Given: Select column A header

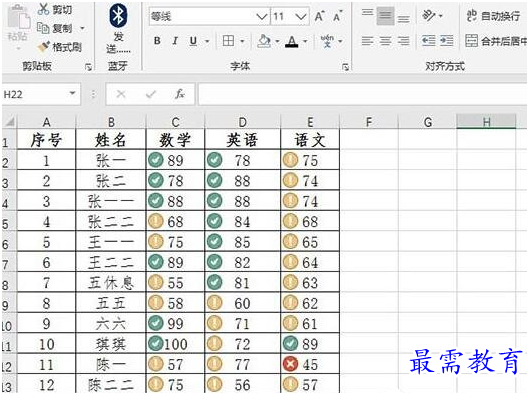Looking at the screenshot, I should click(46, 122).
